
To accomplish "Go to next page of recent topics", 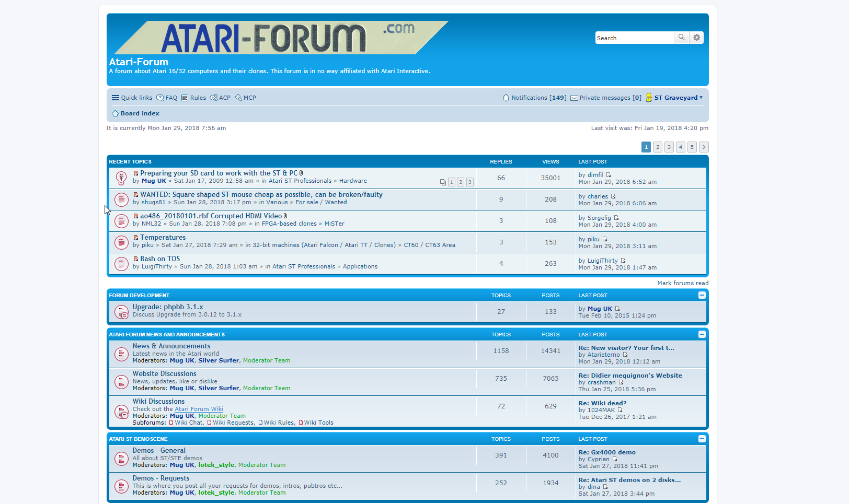I will coord(704,147).
